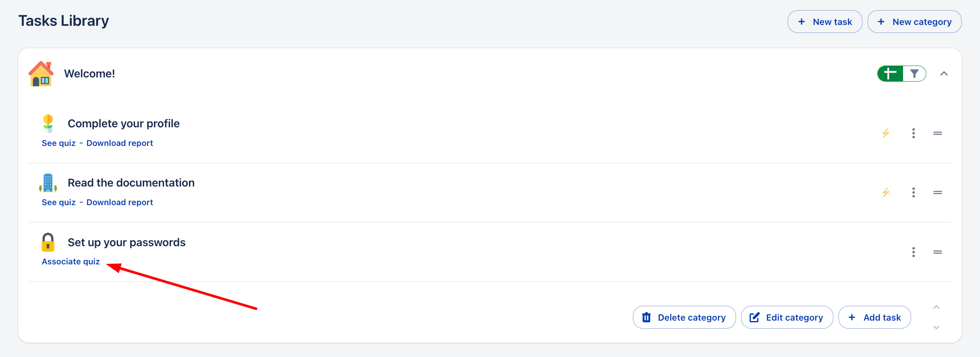Open three-dot menu for Complete your profile
The height and width of the screenshot is (357, 980).
pos(914,133)
